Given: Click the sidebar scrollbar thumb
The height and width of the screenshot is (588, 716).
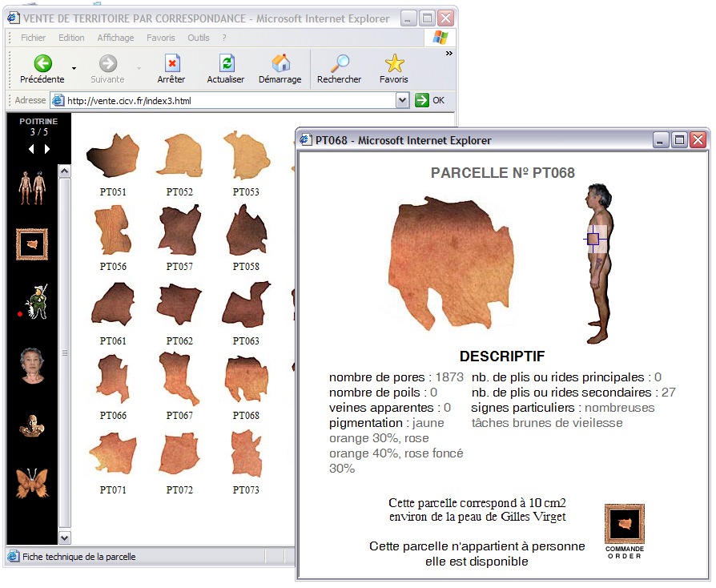Looking at the screenshot, I should [x=65, y=352].
